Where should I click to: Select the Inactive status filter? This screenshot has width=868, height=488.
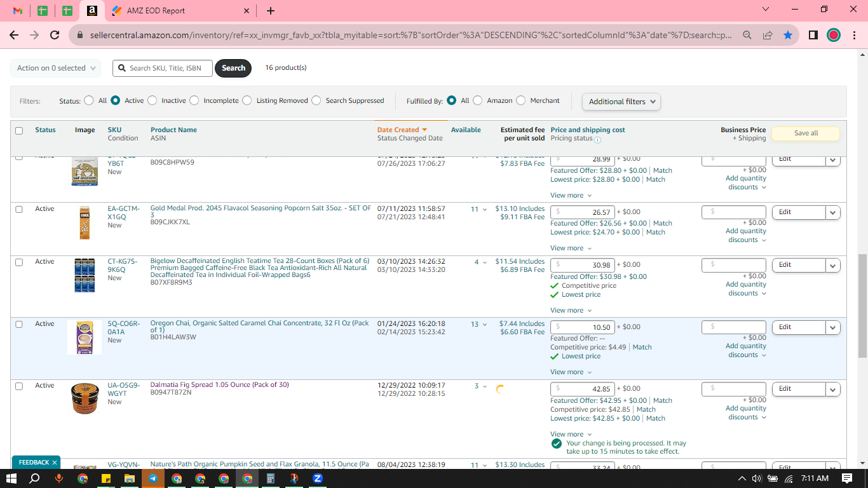click(x=152, y=100)
